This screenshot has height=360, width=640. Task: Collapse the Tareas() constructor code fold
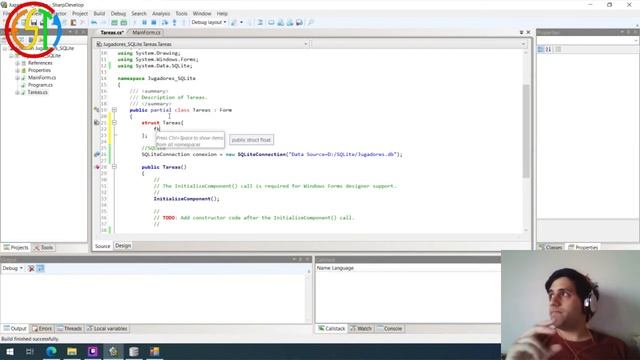click(x=114, y=167)
